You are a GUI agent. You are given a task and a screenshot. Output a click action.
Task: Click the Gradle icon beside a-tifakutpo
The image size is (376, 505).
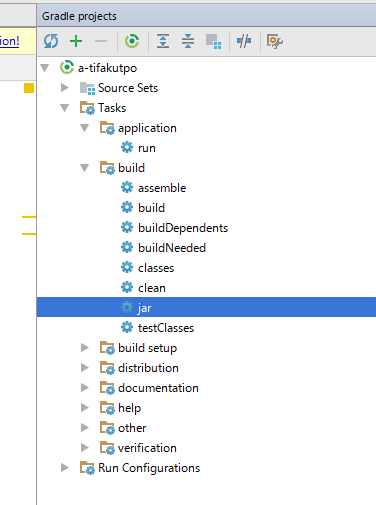67,67
